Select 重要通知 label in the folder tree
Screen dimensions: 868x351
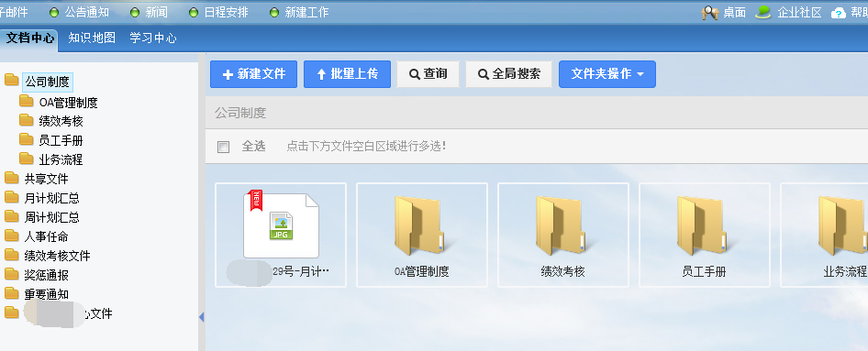47,294
